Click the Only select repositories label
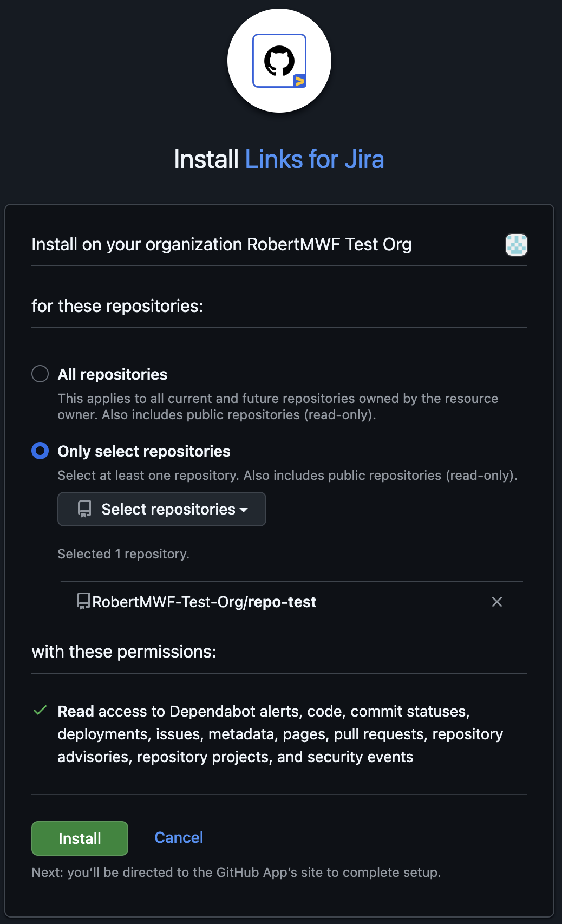Viewport: 562px width, 924px height. click(x=144, y=451)
